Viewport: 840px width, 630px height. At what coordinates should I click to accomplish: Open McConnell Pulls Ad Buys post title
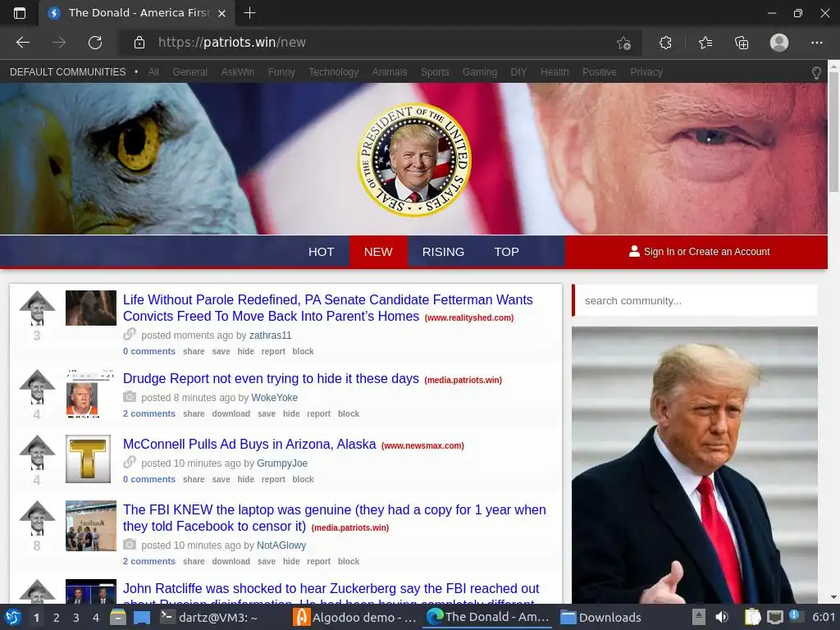click(x=249, y=444)
